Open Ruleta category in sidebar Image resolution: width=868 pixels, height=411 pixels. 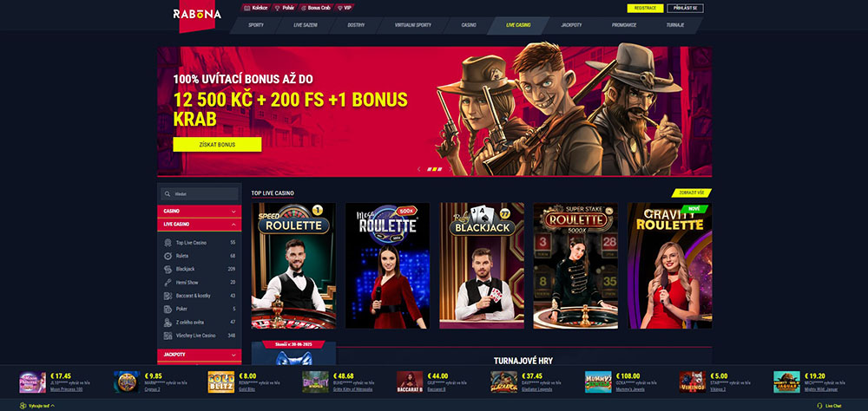[200, 256]
